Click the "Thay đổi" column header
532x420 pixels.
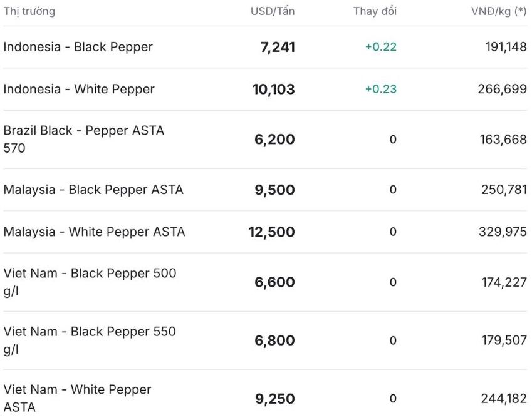(x=375, y=11)
